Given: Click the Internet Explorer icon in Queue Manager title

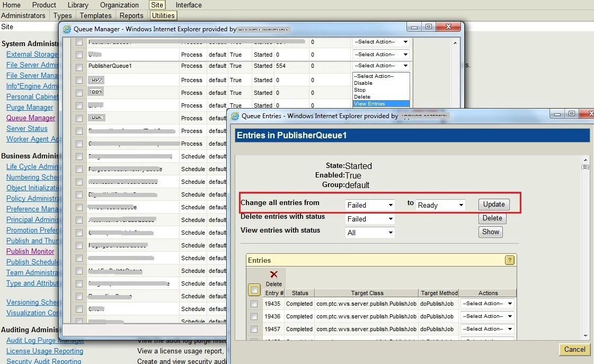Looking at the screenshot, I should 67,29.
